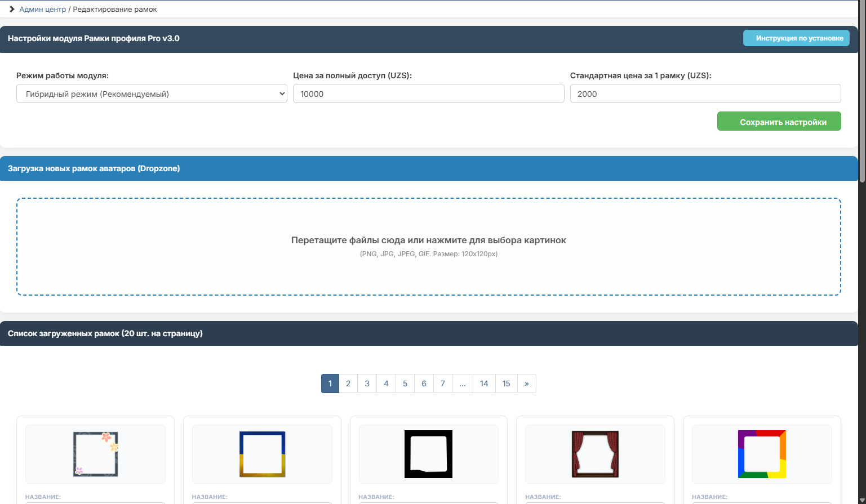Screen dimensions: 866x504
Task: Go to pagination page 3
Action: 367,383
